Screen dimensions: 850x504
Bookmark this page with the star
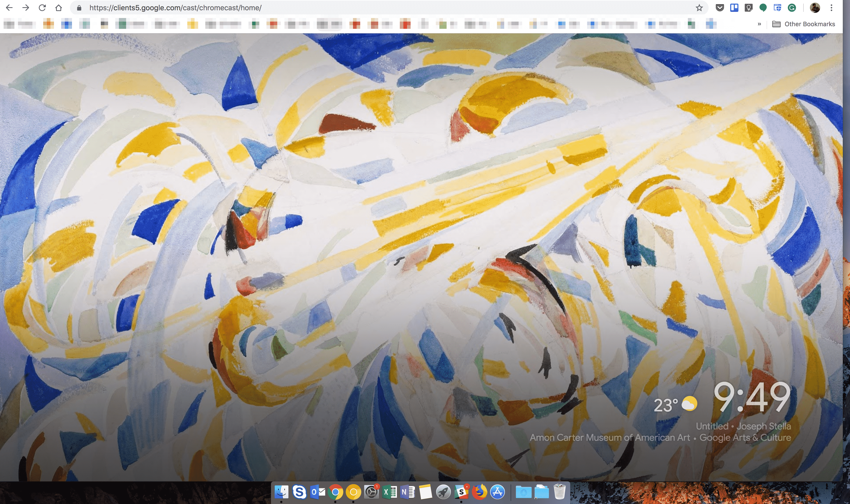click(699, 8)
